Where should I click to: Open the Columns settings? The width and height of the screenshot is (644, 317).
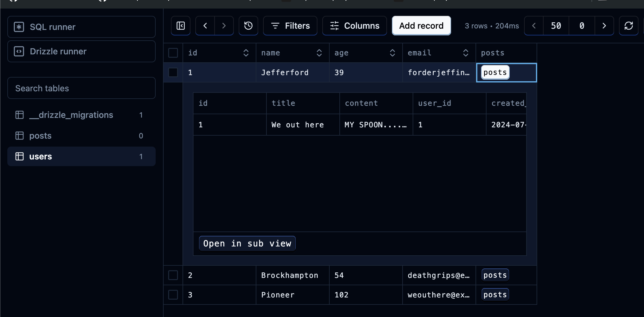click(x=355, y=26)
